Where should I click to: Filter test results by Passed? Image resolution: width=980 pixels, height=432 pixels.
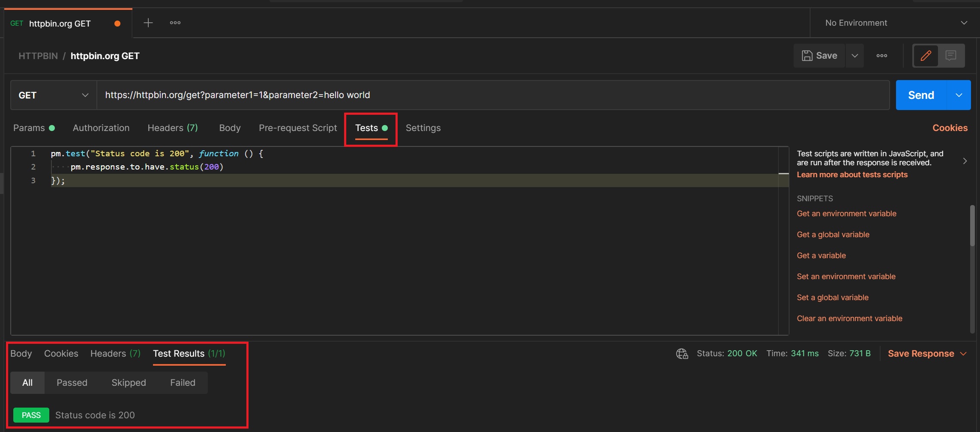(x=72, y=382)
